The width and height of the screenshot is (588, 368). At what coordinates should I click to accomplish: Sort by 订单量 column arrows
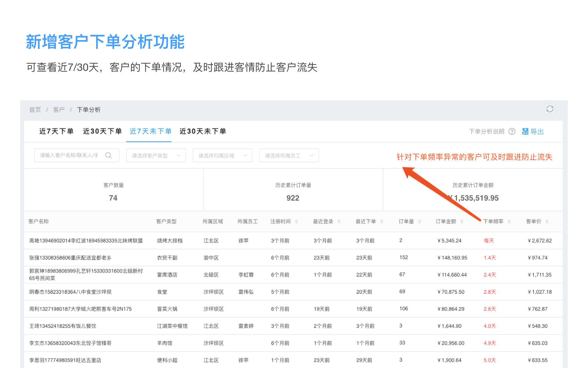click(x=420, y=221)
